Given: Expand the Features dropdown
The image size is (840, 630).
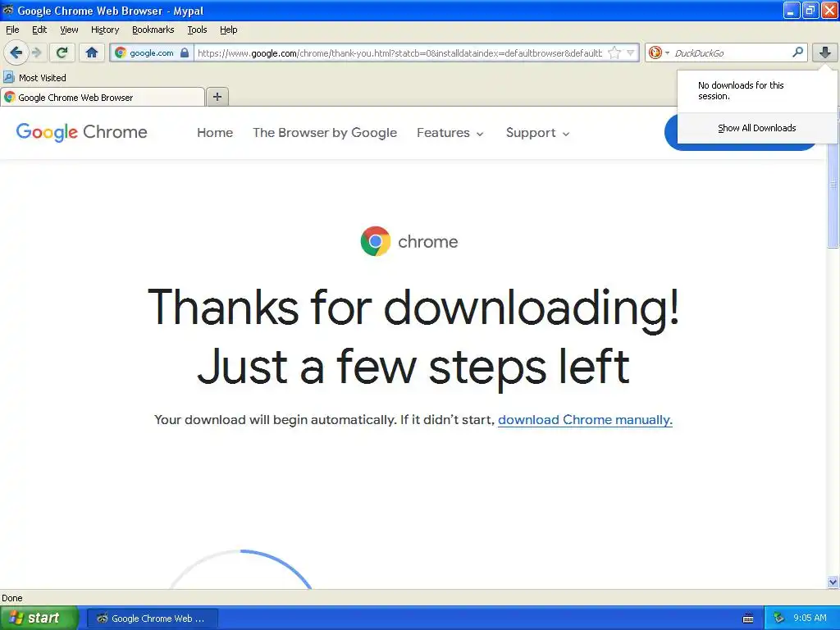Looking at the screenshot, I should 450,133.
